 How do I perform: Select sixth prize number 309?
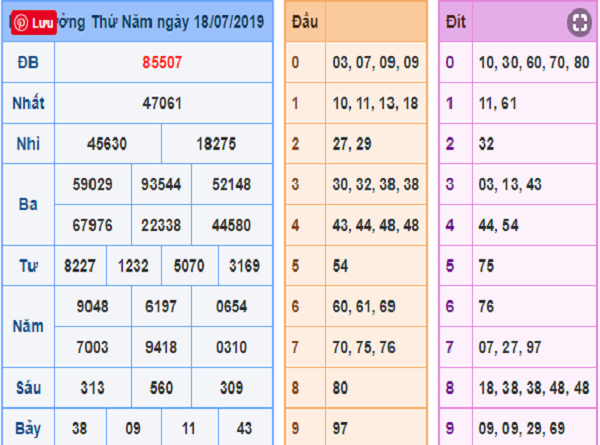232,388
